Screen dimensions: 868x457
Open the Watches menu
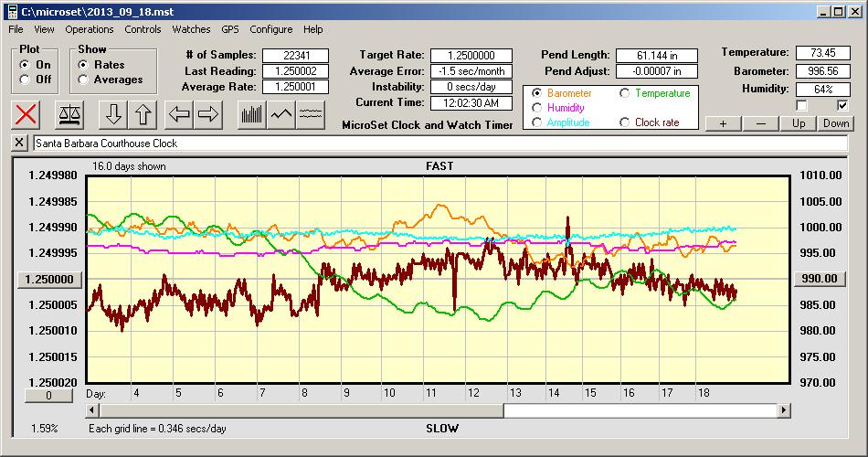pyautogui.click(x=191, y=29)
